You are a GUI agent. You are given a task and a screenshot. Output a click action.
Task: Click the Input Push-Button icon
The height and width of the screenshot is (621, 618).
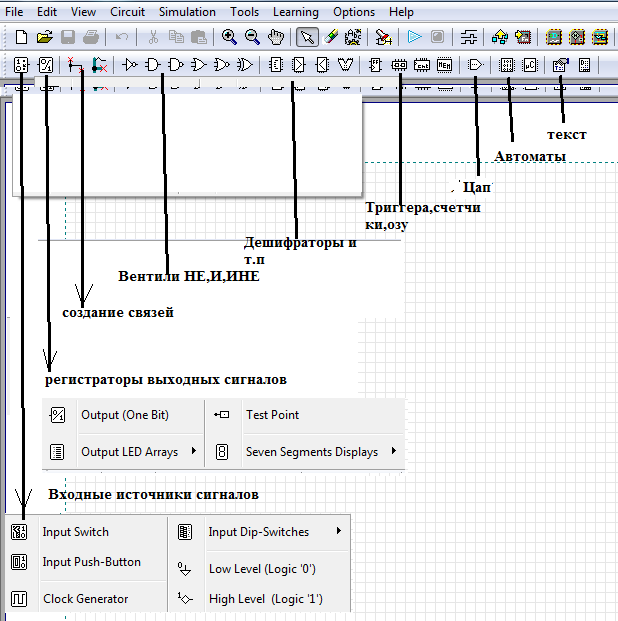pyautogui.click(x=19, y=562)
